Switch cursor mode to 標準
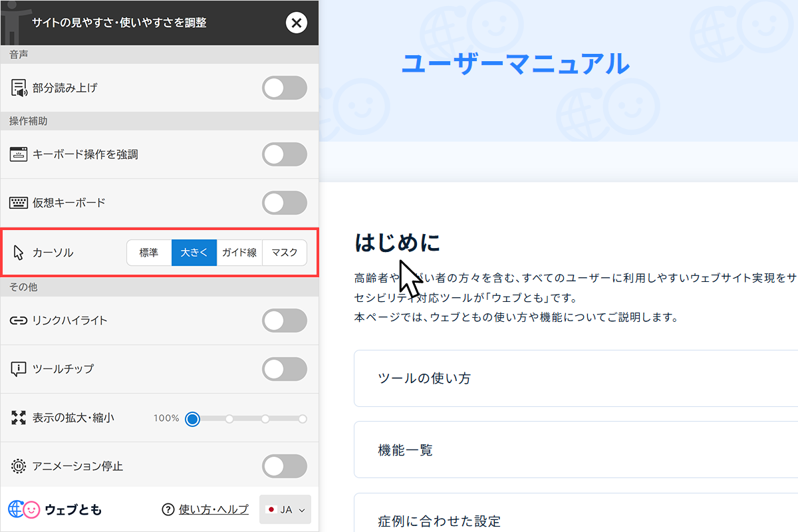 tap(149, 253)
